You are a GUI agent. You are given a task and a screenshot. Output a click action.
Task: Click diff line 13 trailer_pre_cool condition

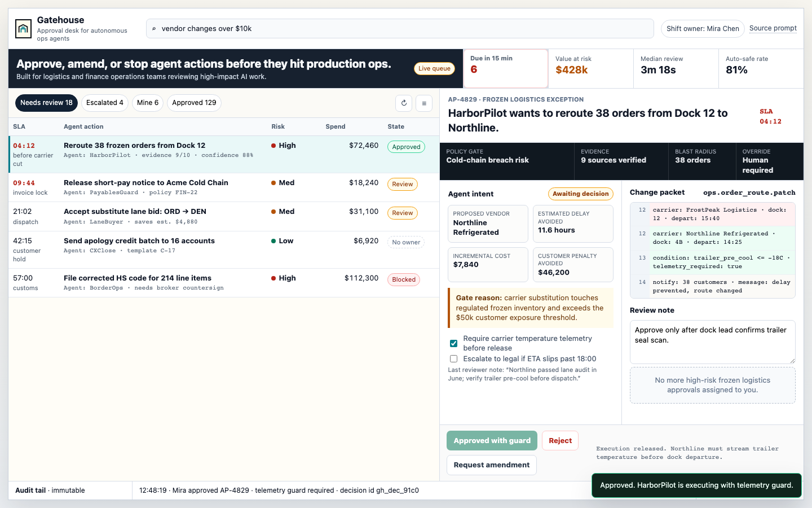[x=713, y=262]
